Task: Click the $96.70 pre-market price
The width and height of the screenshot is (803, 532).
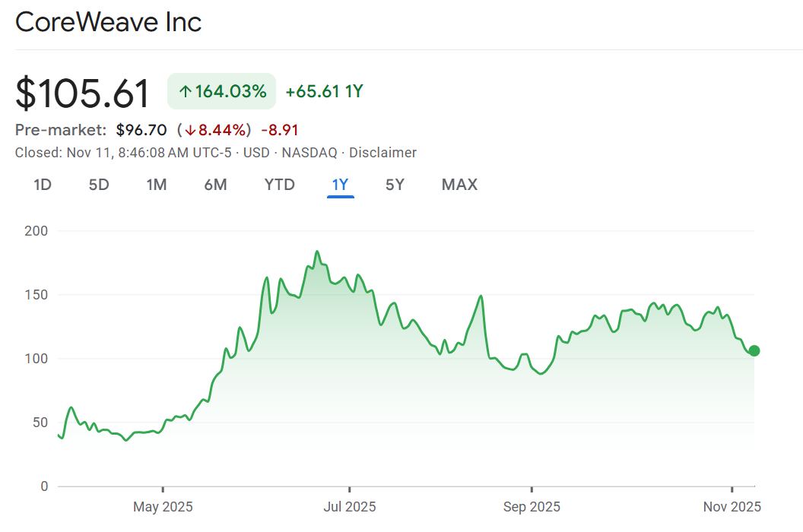Action: pos(141,130)
